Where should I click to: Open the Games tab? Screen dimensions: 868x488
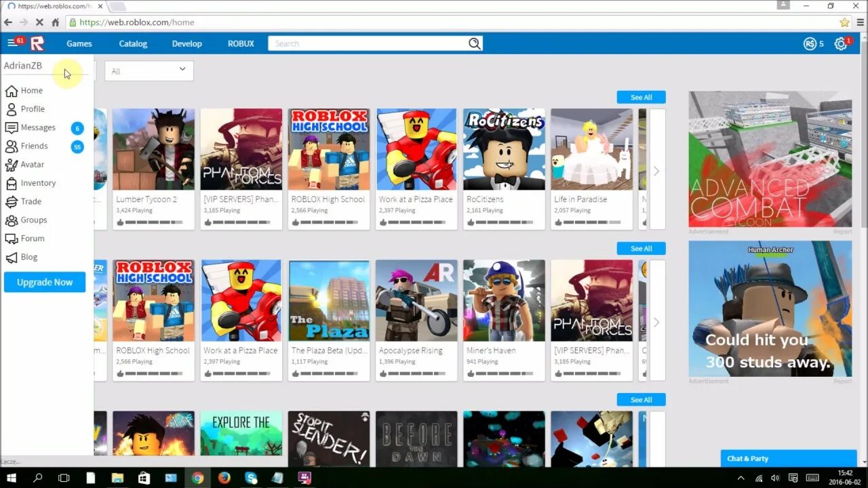(x=79, y=43)
